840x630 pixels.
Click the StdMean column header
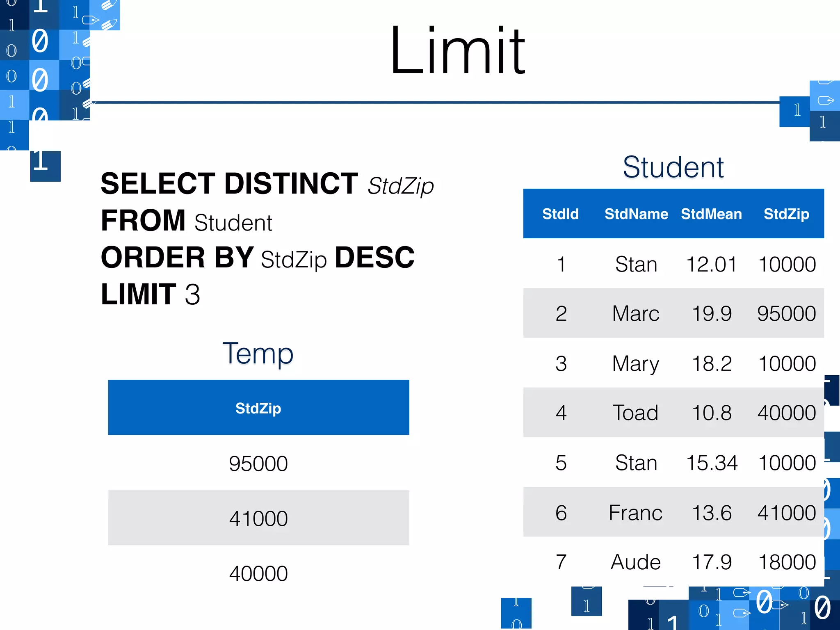(x=711, y=214)
